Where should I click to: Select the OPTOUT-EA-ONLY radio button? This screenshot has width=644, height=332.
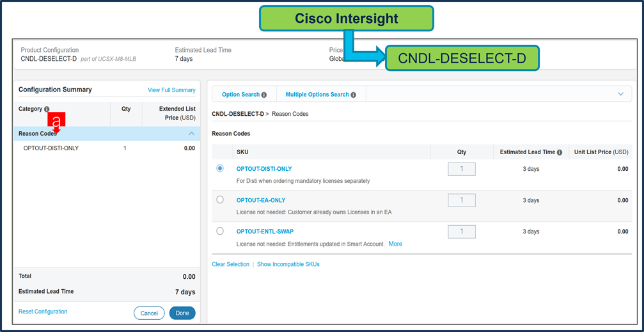220,200
